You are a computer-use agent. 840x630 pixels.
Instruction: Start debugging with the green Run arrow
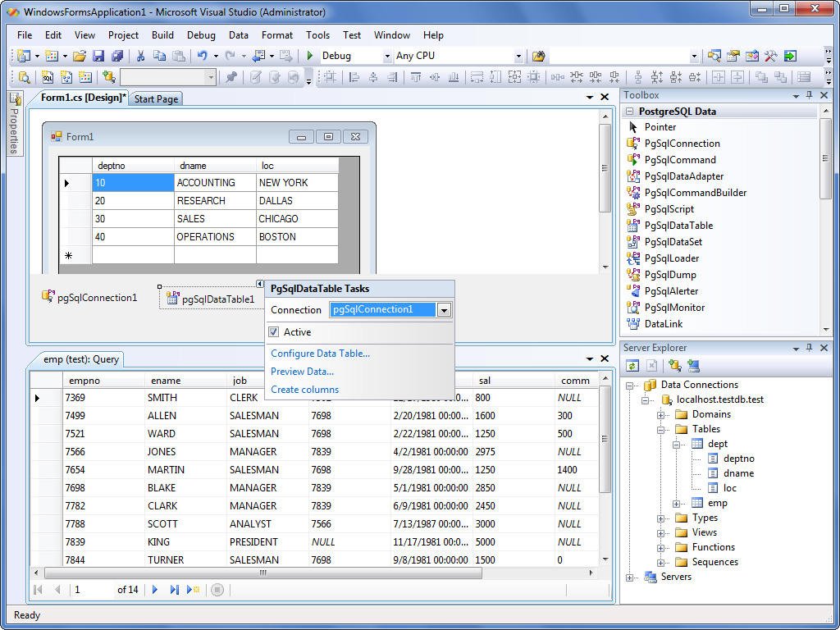[x=311, y=56]
